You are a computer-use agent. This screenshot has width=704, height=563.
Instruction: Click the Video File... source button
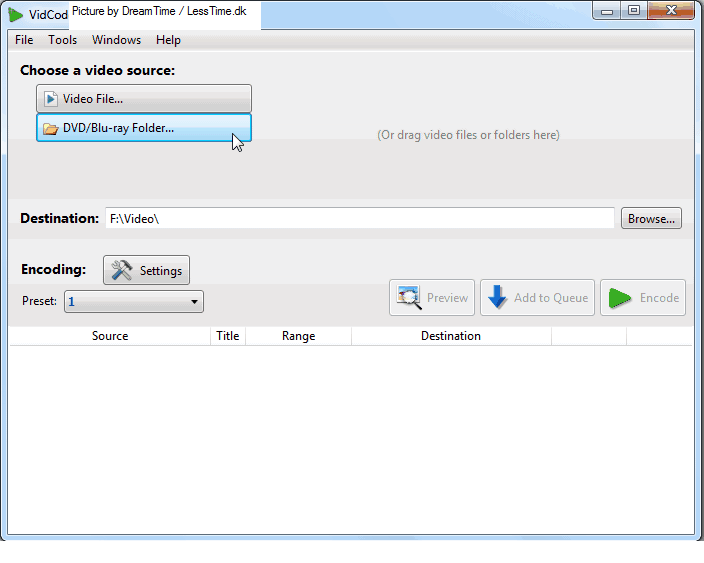pos(144,98)
